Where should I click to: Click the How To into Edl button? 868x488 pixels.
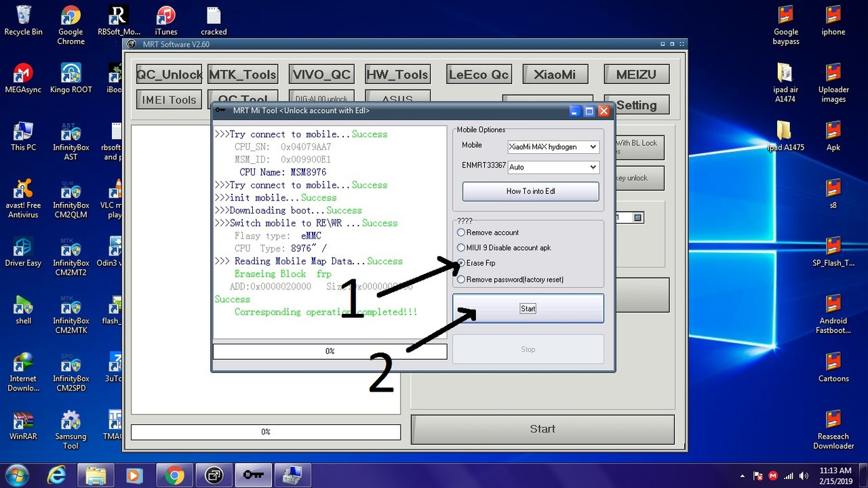point(530,191)
